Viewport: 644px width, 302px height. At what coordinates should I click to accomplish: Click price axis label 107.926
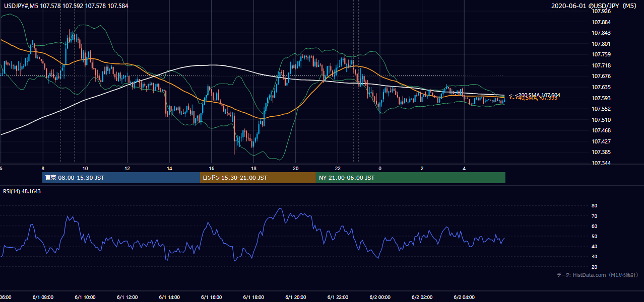602,11
